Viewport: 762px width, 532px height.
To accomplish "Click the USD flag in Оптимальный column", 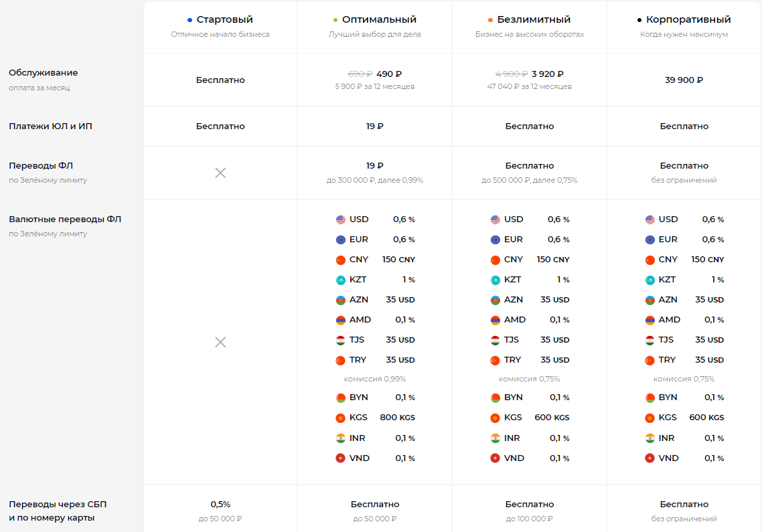I will pos(341,219).
